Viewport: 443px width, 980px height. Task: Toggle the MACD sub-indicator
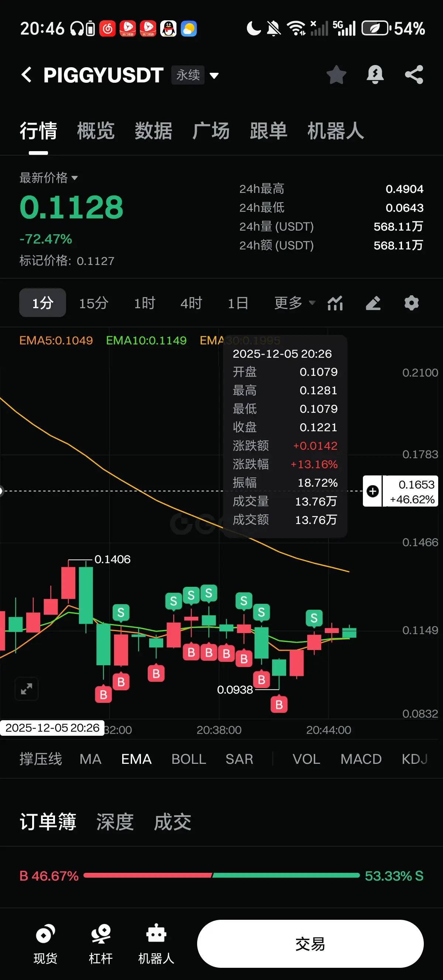[x=361, y=759]
